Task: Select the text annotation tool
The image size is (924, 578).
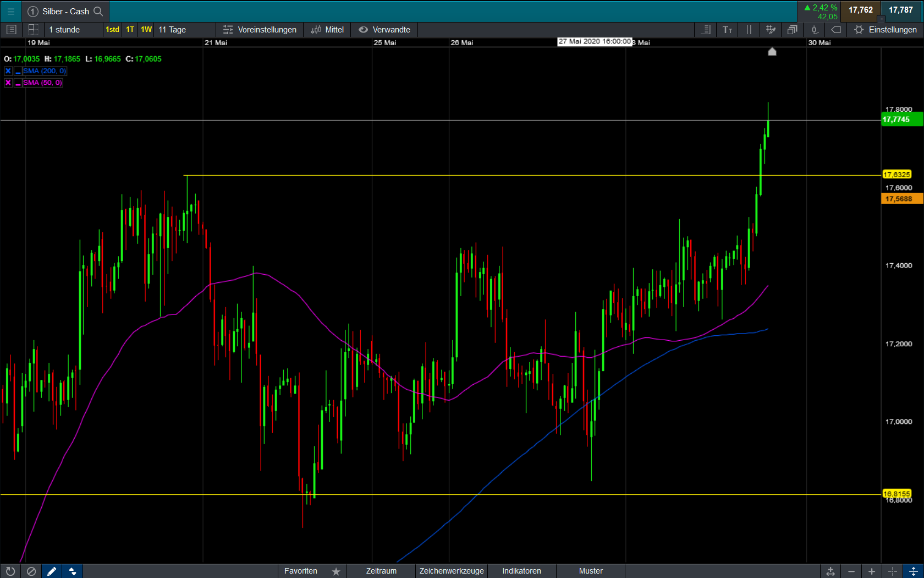Action: pyautogui.click(x=727, y=30)
